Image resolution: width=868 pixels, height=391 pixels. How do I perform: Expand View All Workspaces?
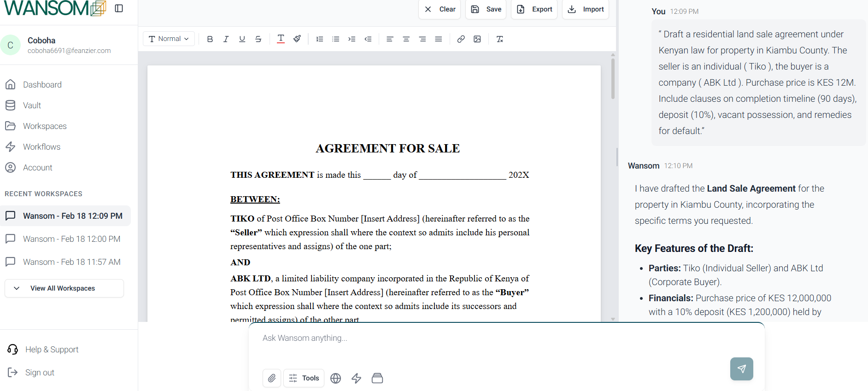click(x=64, y=288)
